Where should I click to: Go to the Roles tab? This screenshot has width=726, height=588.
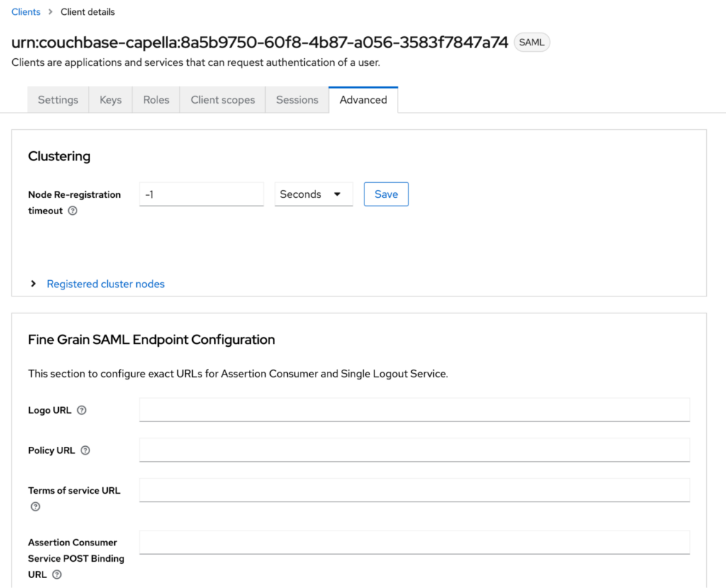click(x=156, y=99)
